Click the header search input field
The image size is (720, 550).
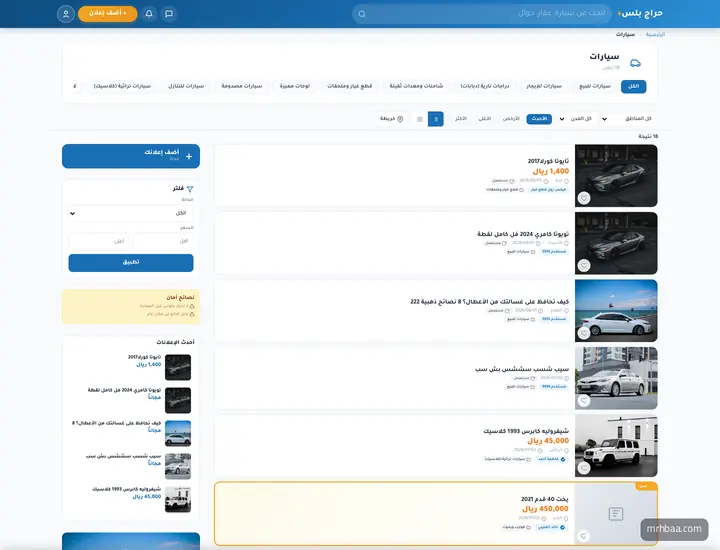click(x=482, y=14)
